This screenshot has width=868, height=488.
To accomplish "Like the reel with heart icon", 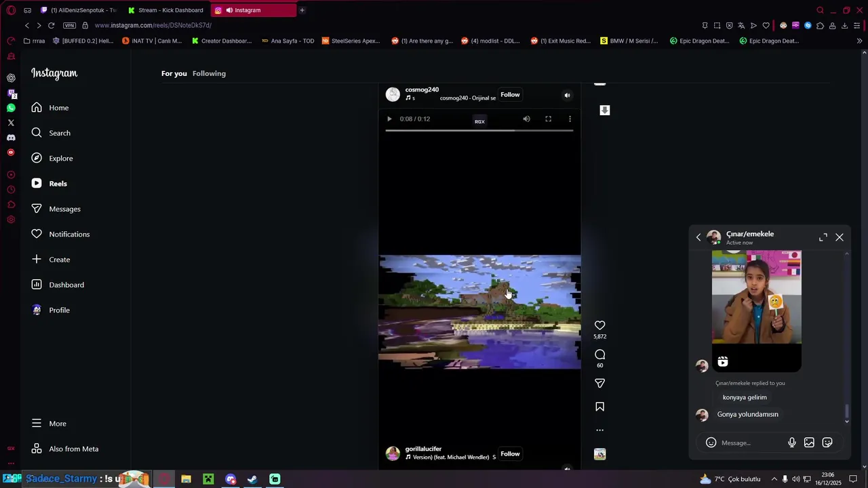I will coord(599,325).
